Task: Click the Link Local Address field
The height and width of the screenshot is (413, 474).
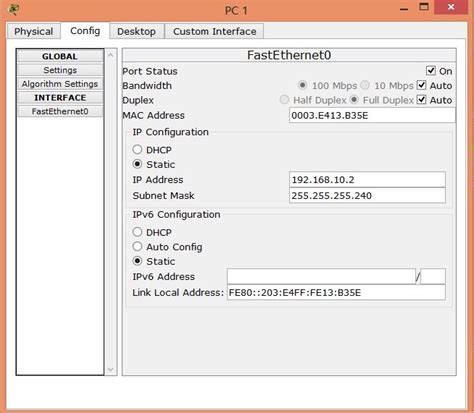Action: click(x=336, y=292)
